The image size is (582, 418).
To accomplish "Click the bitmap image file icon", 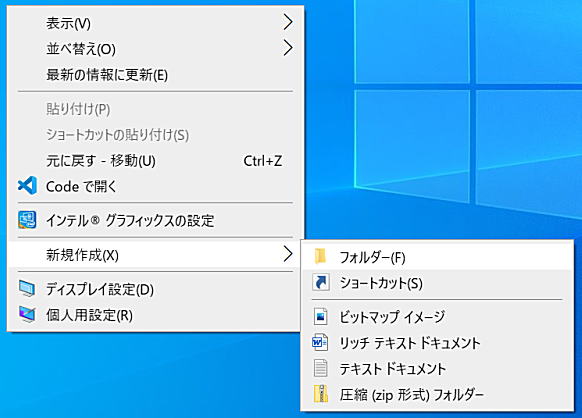I will point(321,317).
